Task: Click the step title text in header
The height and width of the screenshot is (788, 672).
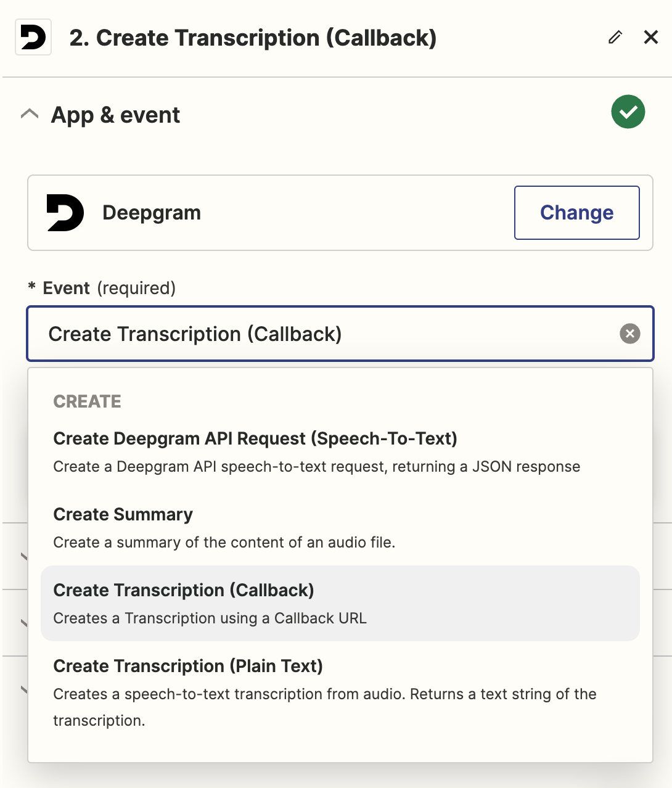Action: [x=253, y=38]
